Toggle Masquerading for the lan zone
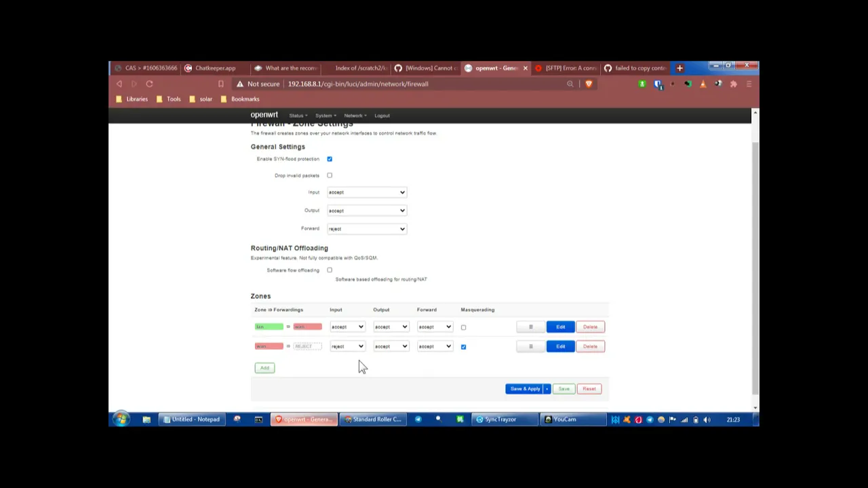 (464, 327)
